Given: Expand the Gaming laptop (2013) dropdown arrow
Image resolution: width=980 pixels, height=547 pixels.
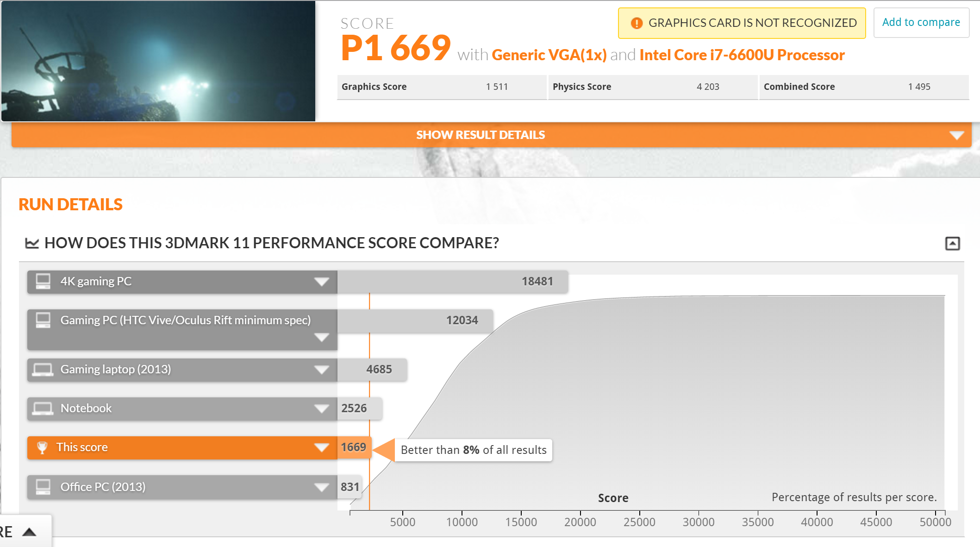Looking at the screenshot, I should coord(321,370).
